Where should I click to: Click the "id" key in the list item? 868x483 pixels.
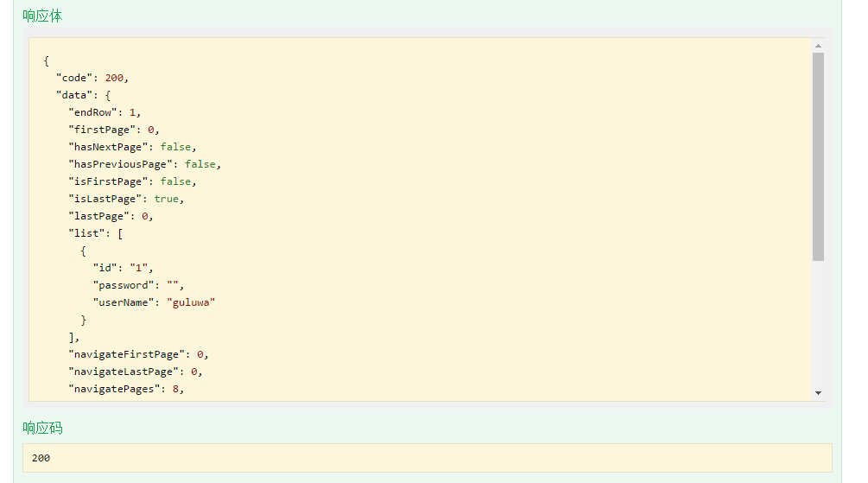[105, 268]
